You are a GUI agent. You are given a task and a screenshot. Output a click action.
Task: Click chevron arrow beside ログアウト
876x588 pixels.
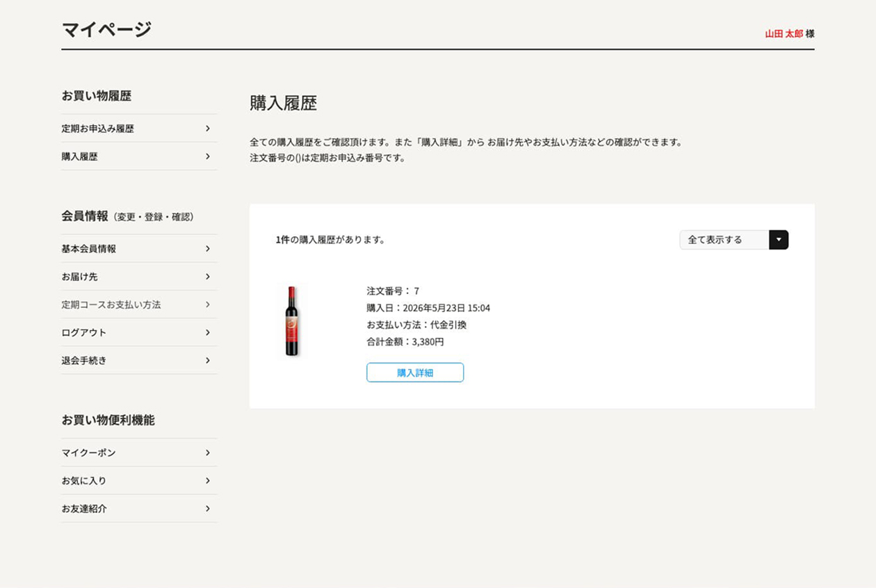point(207,332)
